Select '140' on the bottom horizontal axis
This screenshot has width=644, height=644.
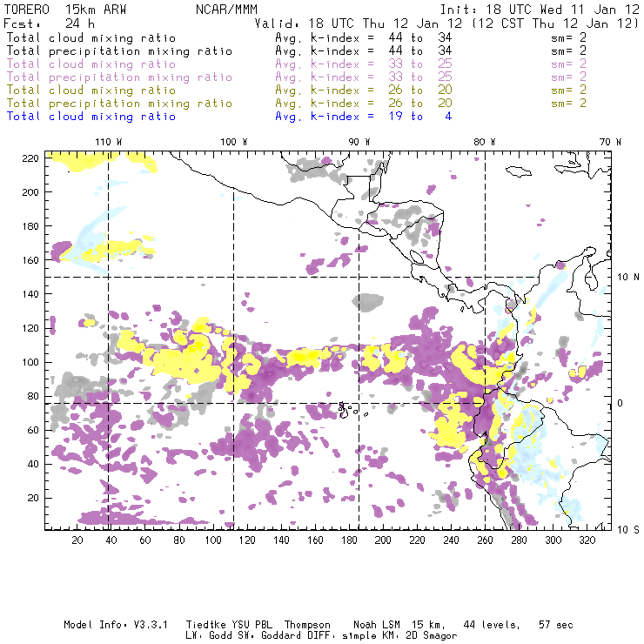(x=281, y=540)
